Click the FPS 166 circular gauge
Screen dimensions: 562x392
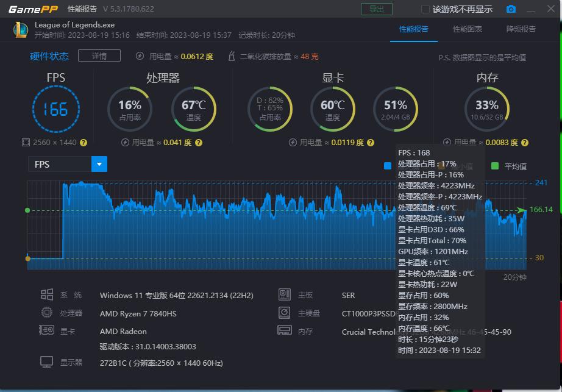click(x=56, y=109)
